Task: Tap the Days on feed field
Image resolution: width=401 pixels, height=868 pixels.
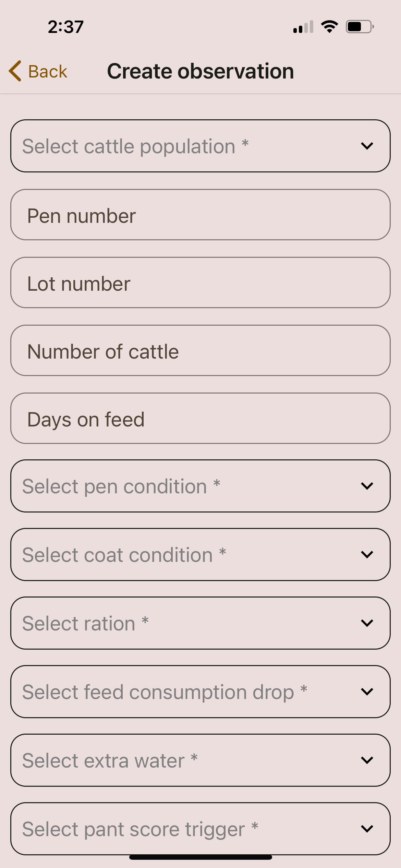Action: pyautogui.click(x=200, y=419)
